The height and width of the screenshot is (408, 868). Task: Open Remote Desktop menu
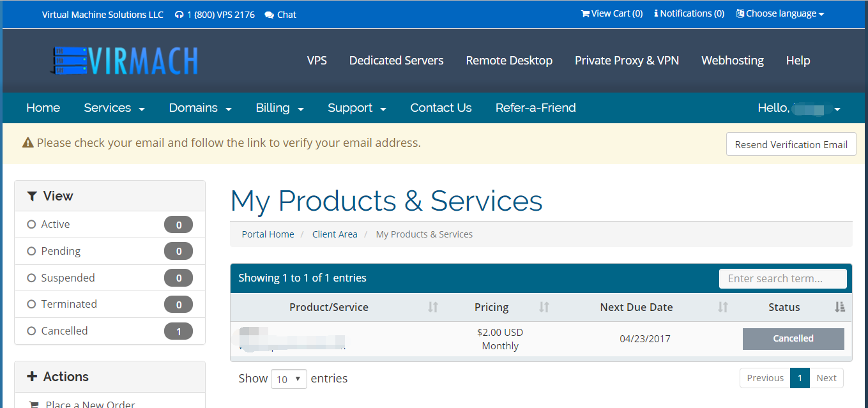tap(509, 61)
